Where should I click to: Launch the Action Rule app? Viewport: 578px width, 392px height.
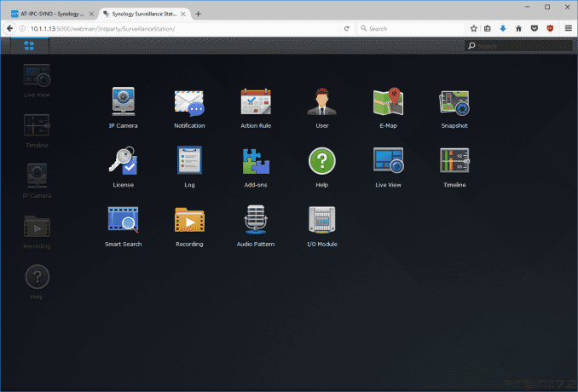[255, 103]
